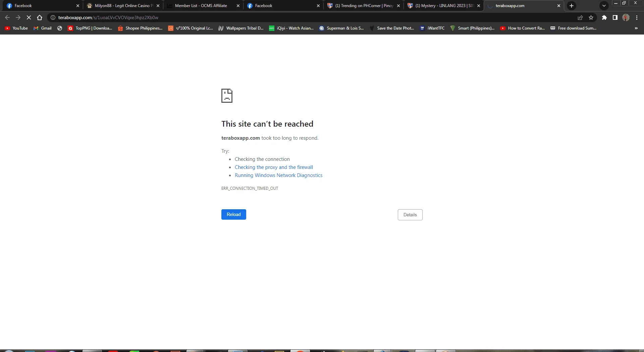
Task: Open Wallpapers Tribal bookmark
Action: click(x=241, y=28)
